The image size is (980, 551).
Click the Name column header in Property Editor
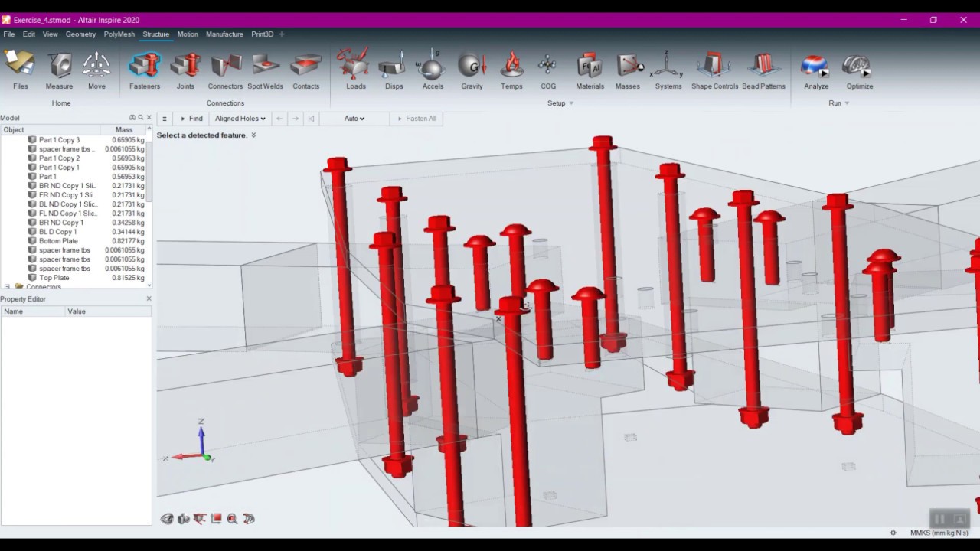pyautogui.click(x=32, y=311)
